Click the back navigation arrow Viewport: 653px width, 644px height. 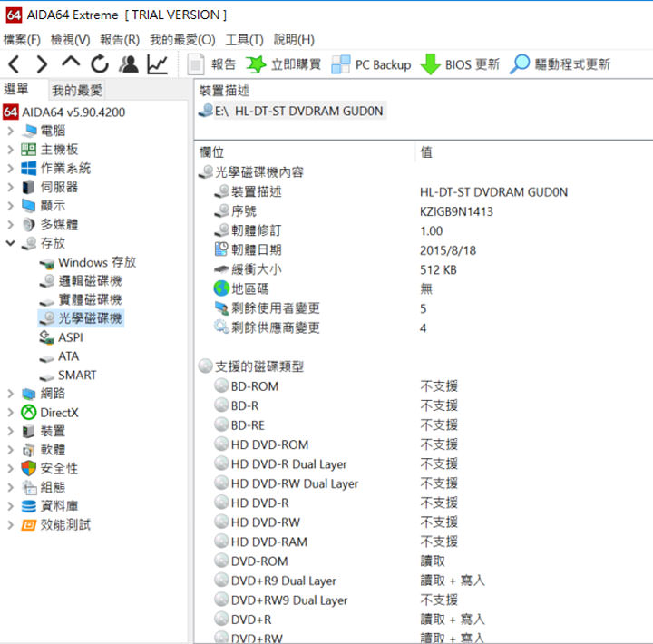(14, 64)
